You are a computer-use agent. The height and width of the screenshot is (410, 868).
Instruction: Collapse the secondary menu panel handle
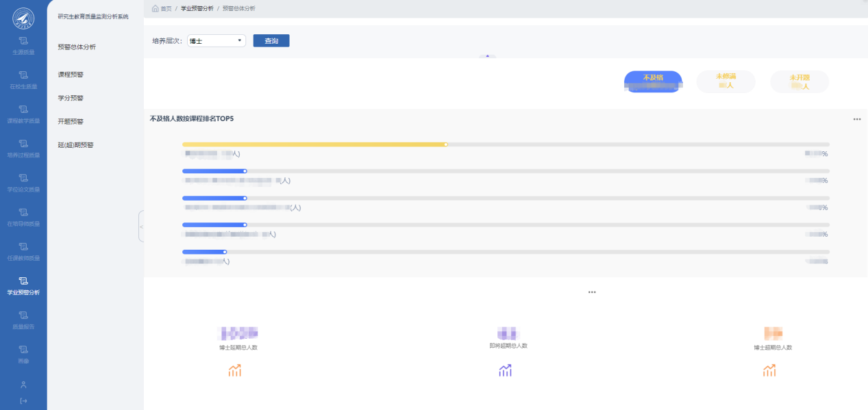click(x=141, y=227)
